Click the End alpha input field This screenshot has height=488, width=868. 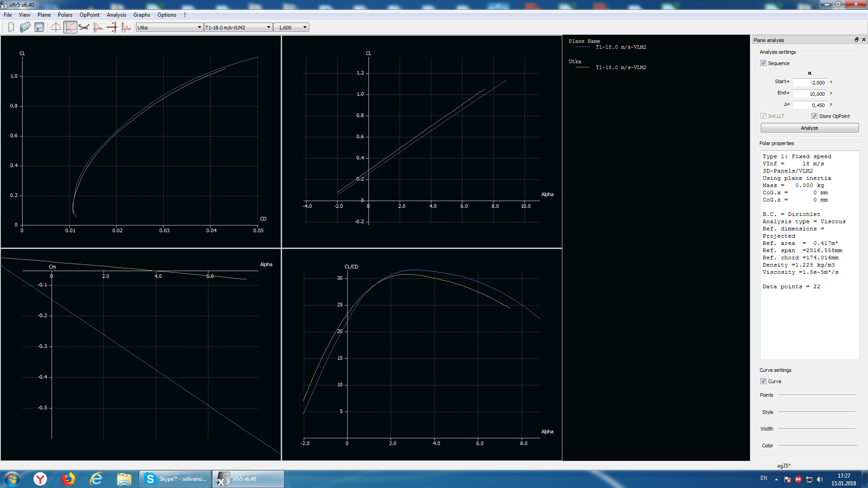809,94
